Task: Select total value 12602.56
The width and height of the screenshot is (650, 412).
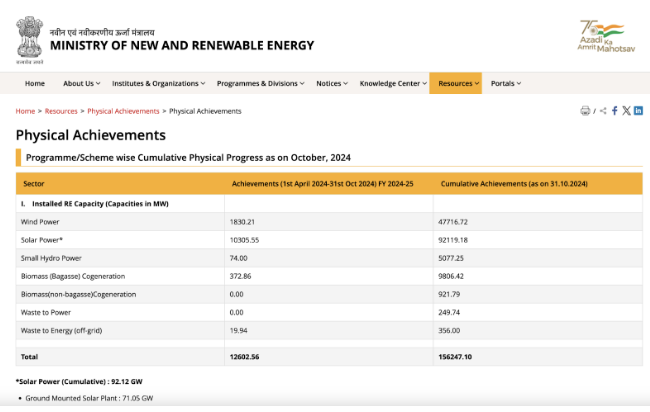Action: (x=244, y=357)
